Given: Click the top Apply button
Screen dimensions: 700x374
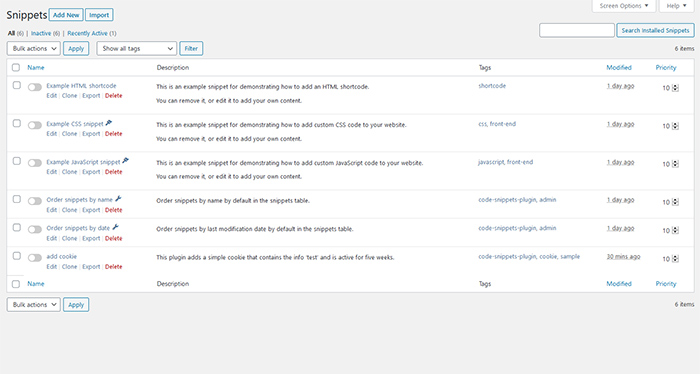Looking at the screenshot, I should [76, 49].
